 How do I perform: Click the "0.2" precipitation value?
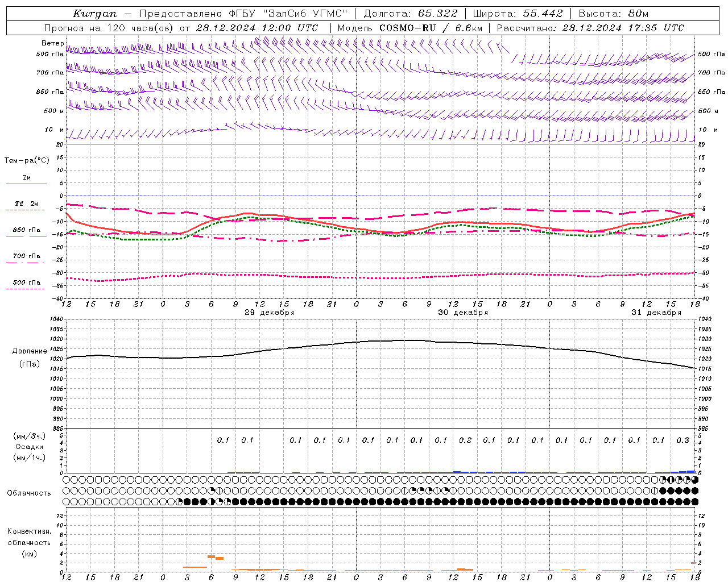[465, 440]
